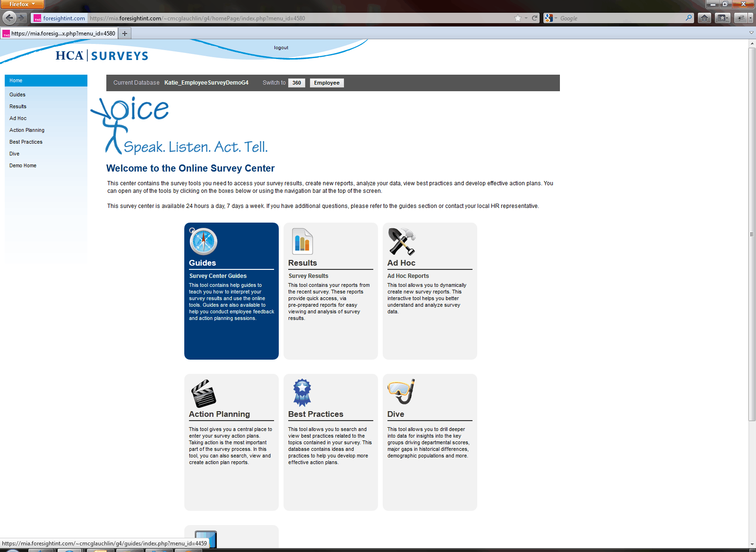The height and width of the screenshot is (552, 756).
Task: Switch database to Employee
Action: (x=327, y=83)
